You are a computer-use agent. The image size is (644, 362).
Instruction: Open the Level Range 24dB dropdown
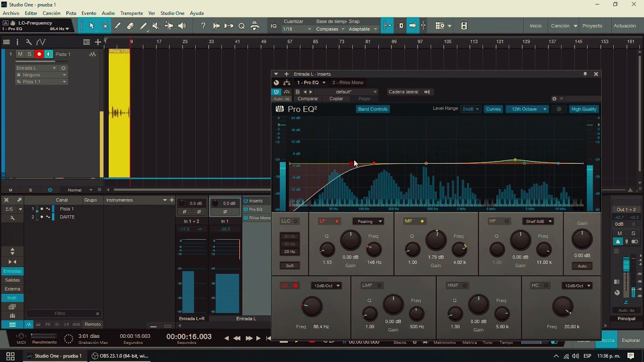(471, 109)
